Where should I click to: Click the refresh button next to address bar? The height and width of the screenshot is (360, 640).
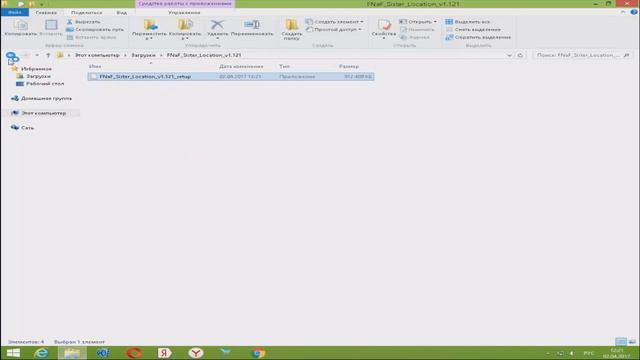coord(520,55)
